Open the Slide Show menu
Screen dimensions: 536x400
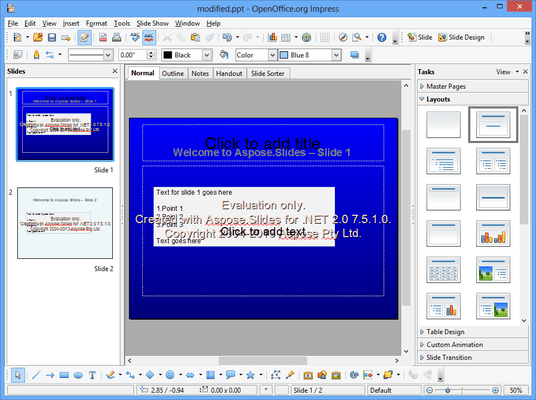(x=152, y=23)
